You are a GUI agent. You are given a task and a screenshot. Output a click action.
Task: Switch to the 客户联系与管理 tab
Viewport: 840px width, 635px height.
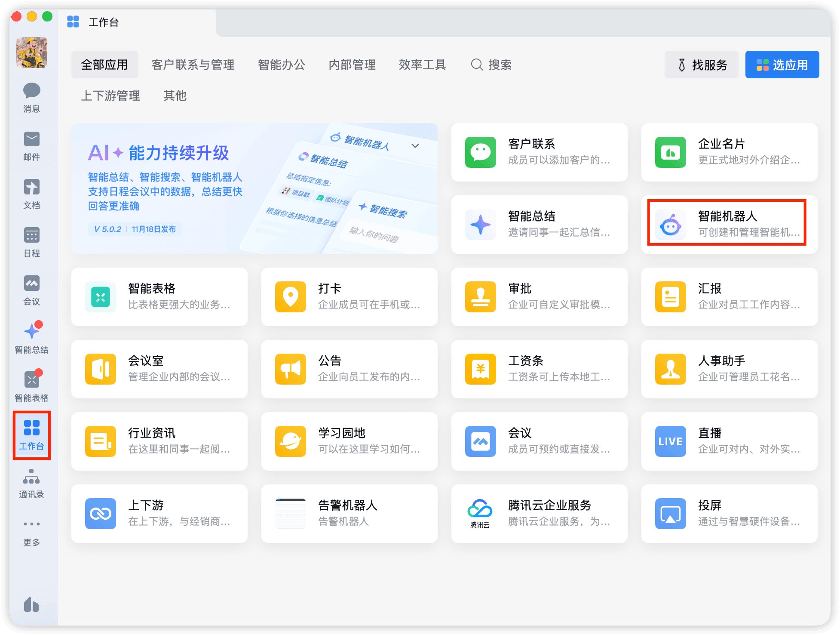193,65
